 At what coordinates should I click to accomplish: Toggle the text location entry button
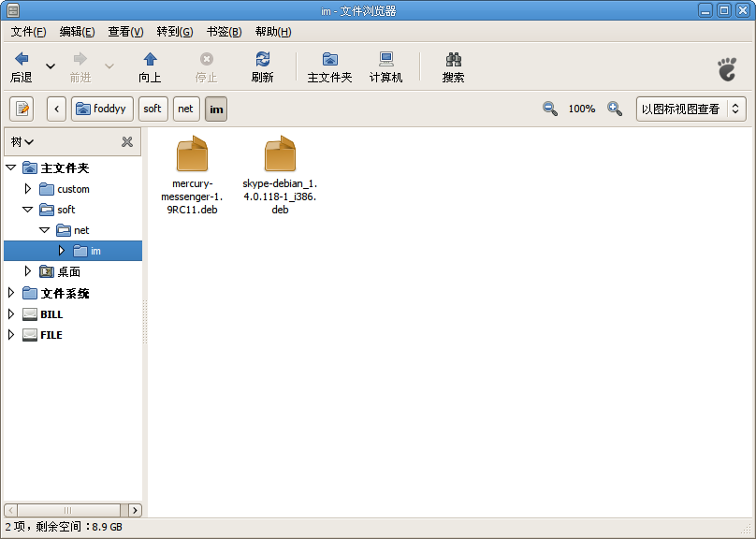click(22, 109)
